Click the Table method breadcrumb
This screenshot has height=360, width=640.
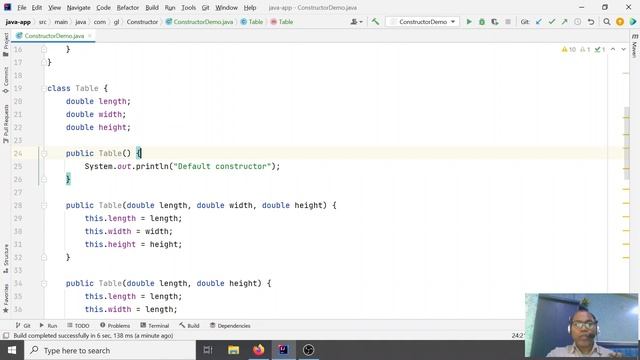[282, 22]
